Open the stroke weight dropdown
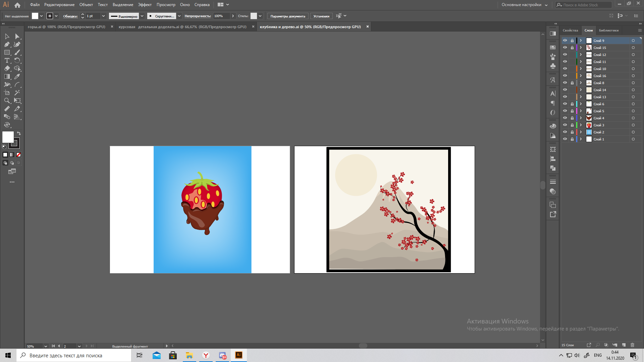644x362 pixels. click(103, 16)
